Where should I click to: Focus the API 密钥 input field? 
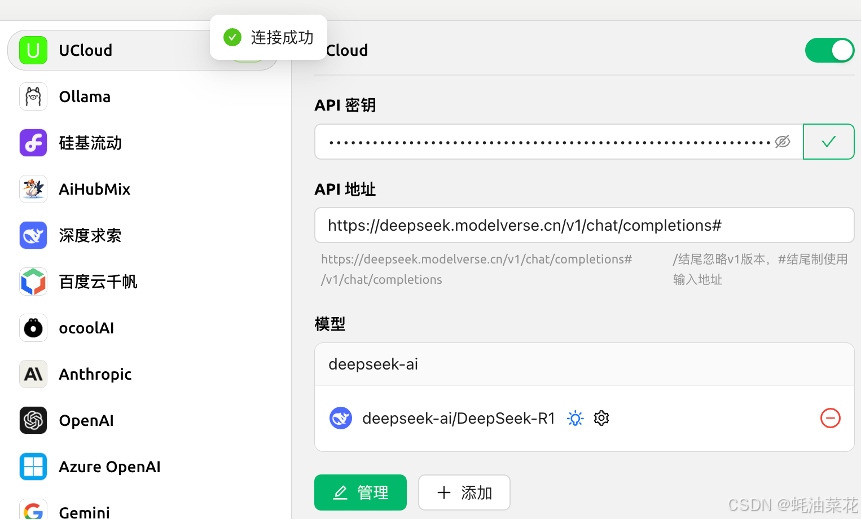559,142
